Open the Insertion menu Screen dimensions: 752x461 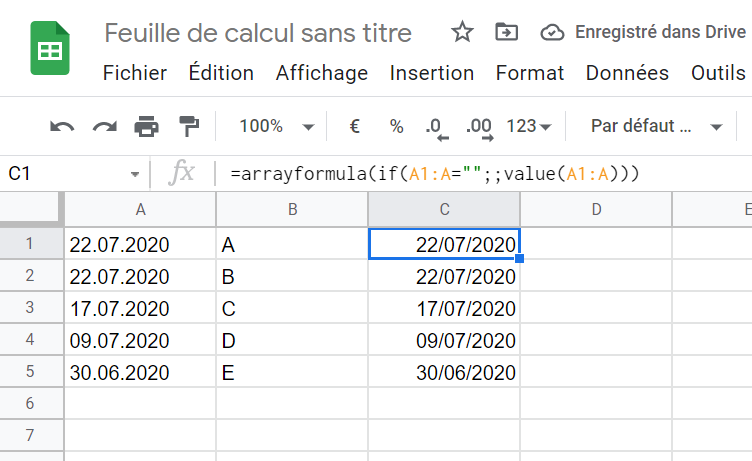(x=432, y=73)
